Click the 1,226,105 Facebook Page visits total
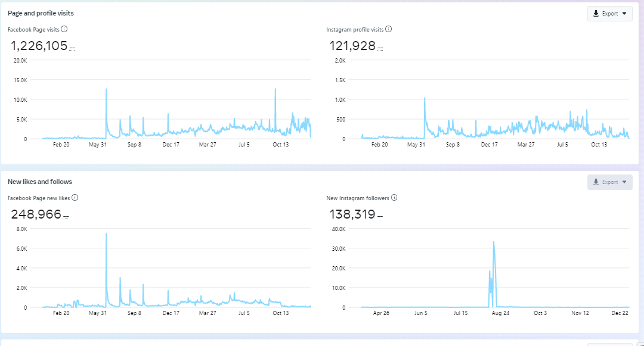This screenshot has width=644, height=346. 39,46
